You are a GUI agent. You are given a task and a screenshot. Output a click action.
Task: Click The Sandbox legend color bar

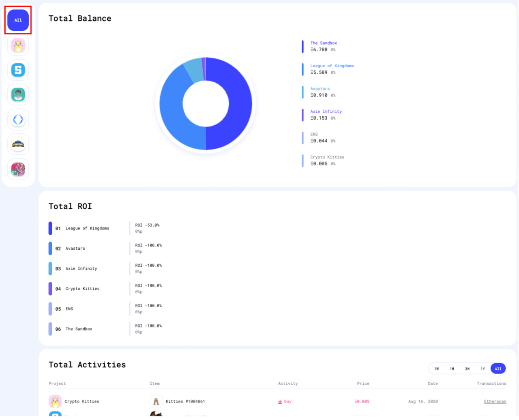[302, 47]
